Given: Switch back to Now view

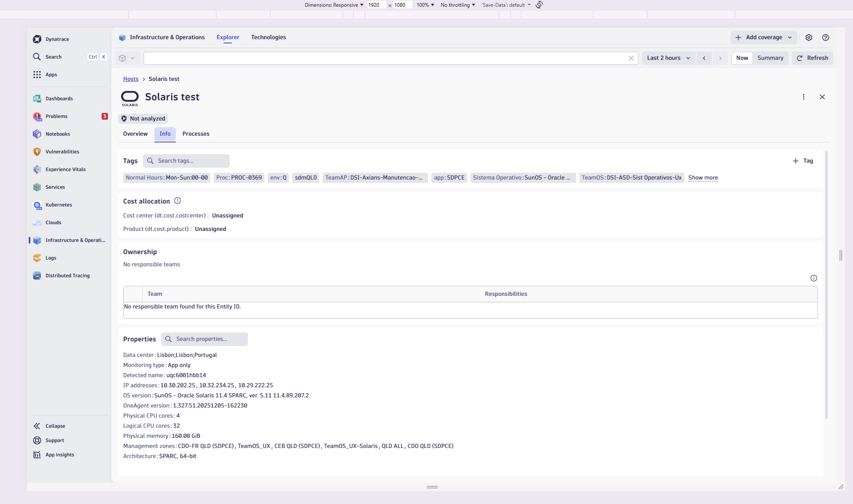Looking at the screenshot, I should [742, 58].
